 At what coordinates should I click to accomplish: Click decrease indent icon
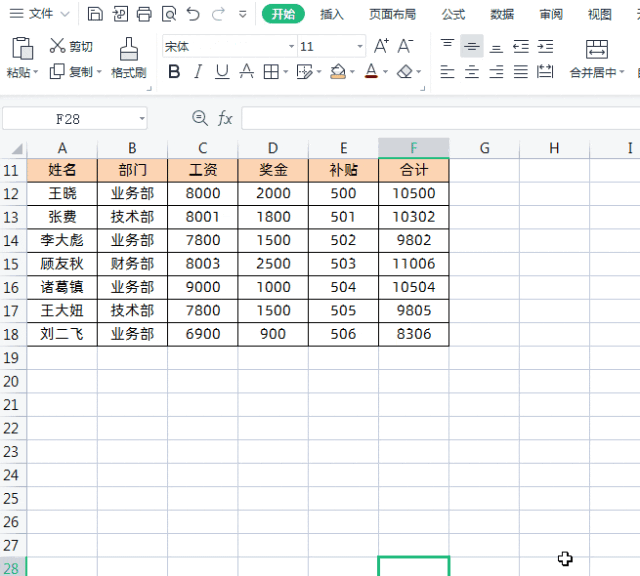coord(521,47)
